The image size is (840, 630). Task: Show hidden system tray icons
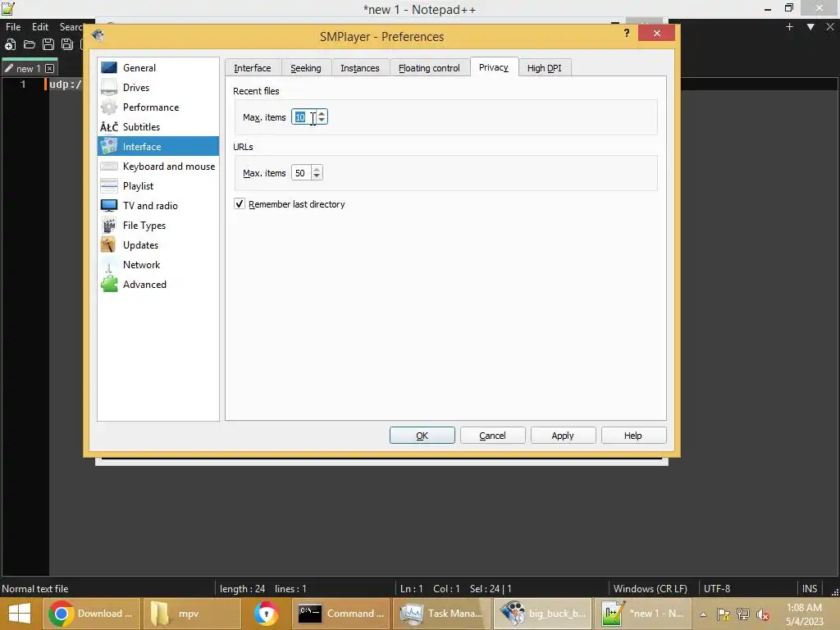coord(703,614)
